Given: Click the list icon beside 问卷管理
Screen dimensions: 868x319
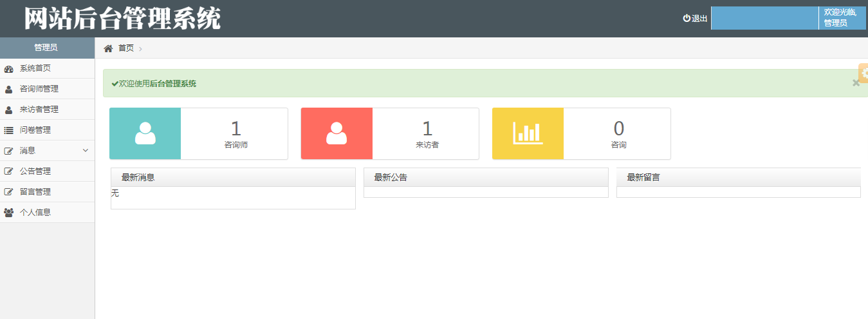Looking at the screenshot, I should click(x=9, y=130).
